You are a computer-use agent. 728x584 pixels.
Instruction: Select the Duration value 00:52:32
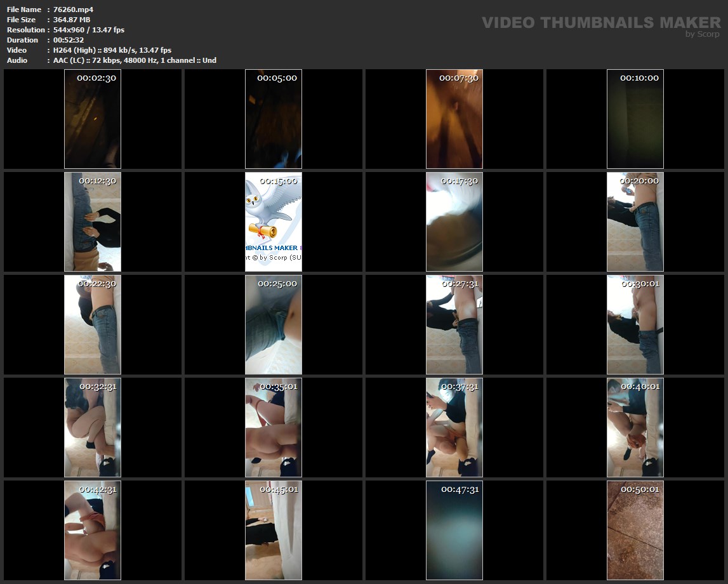(69, 40)
